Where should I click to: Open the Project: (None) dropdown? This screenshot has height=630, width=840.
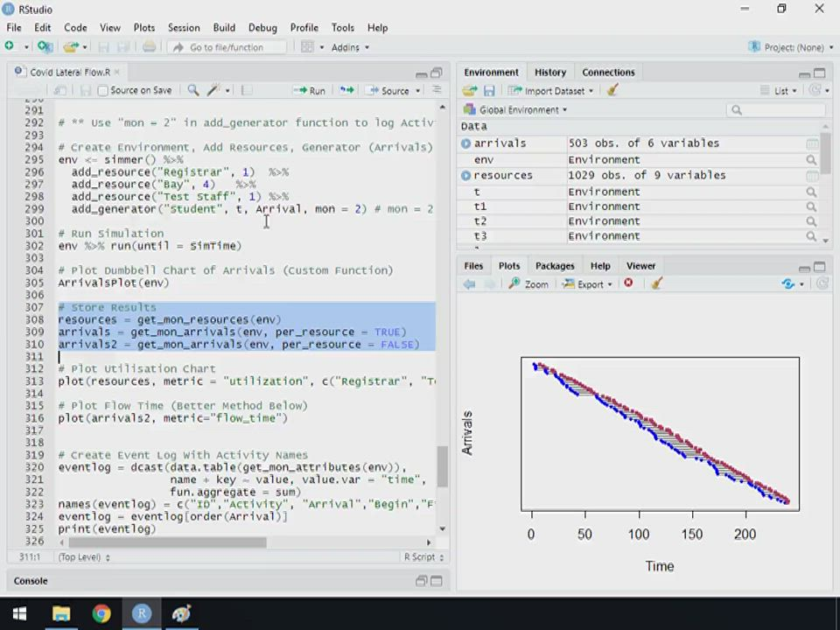point(792,47)
